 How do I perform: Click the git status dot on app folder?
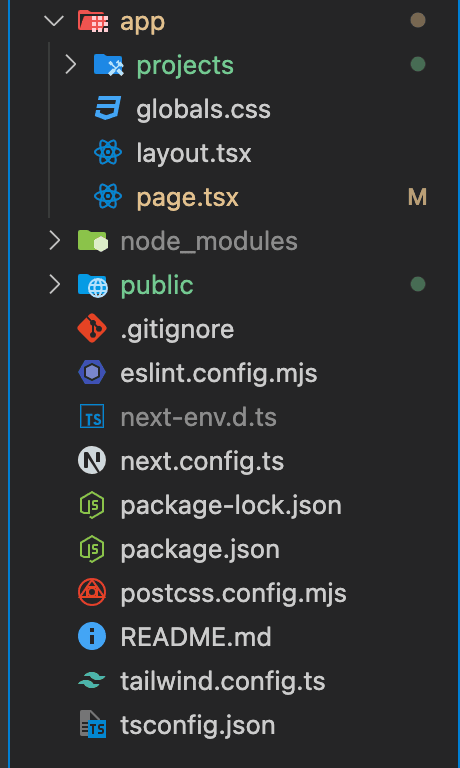click(x=418, y=20)
